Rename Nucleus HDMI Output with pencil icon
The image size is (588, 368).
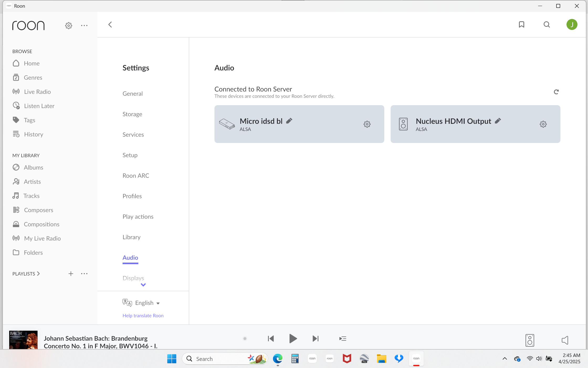pyautogui.click(x=498, y=121)
